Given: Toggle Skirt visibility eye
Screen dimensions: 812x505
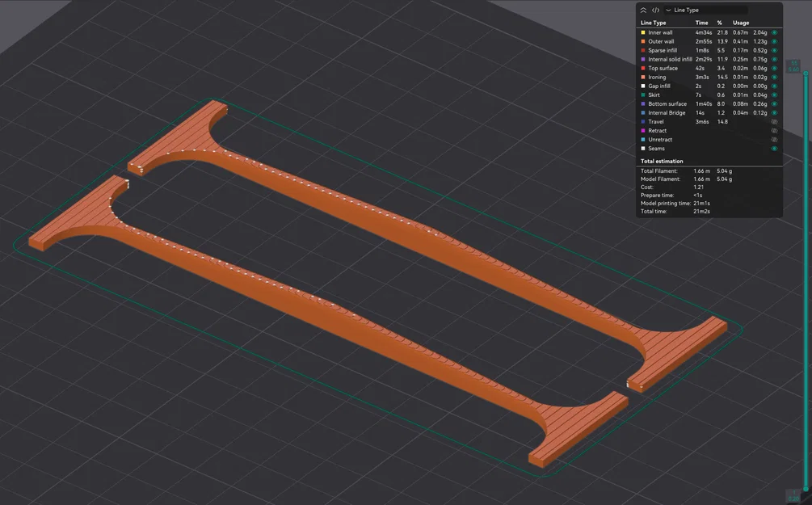Looking at the screenshot, I should [x=775, y=95].
